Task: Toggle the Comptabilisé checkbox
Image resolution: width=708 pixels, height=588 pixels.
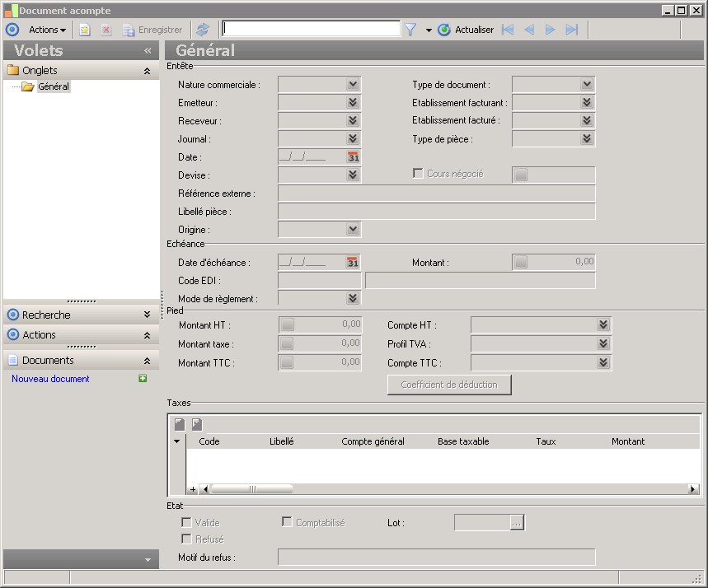Action: point(287,522)
